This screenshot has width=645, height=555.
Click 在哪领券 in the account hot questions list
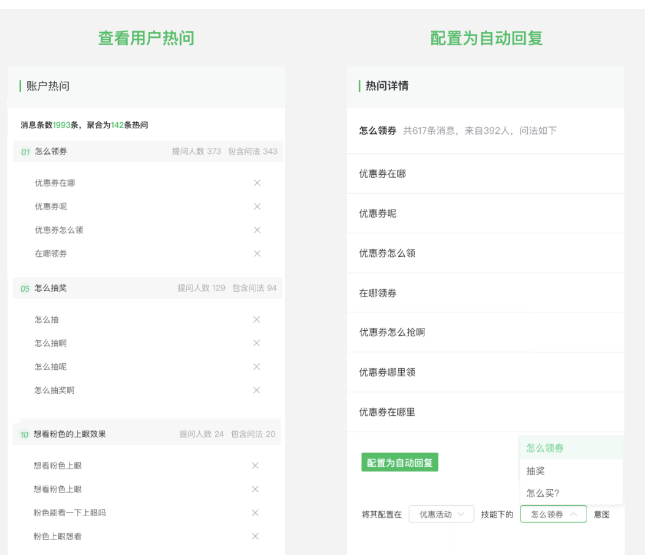51,253
